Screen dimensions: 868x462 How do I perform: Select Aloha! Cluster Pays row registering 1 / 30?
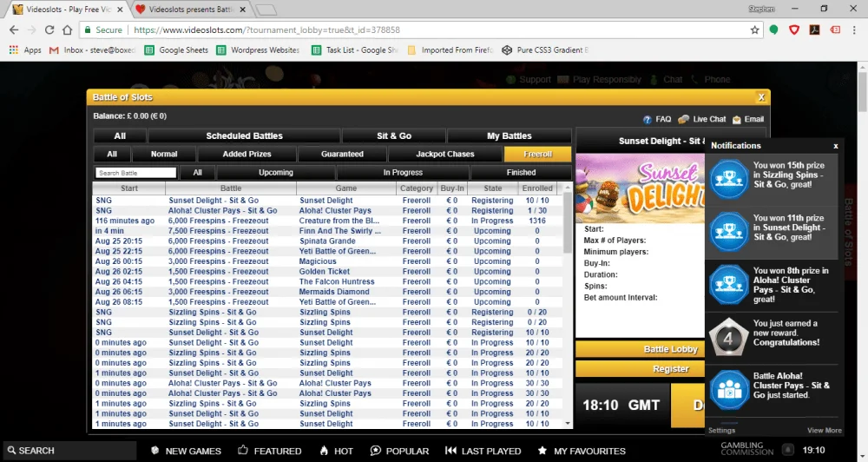[327, 210]
